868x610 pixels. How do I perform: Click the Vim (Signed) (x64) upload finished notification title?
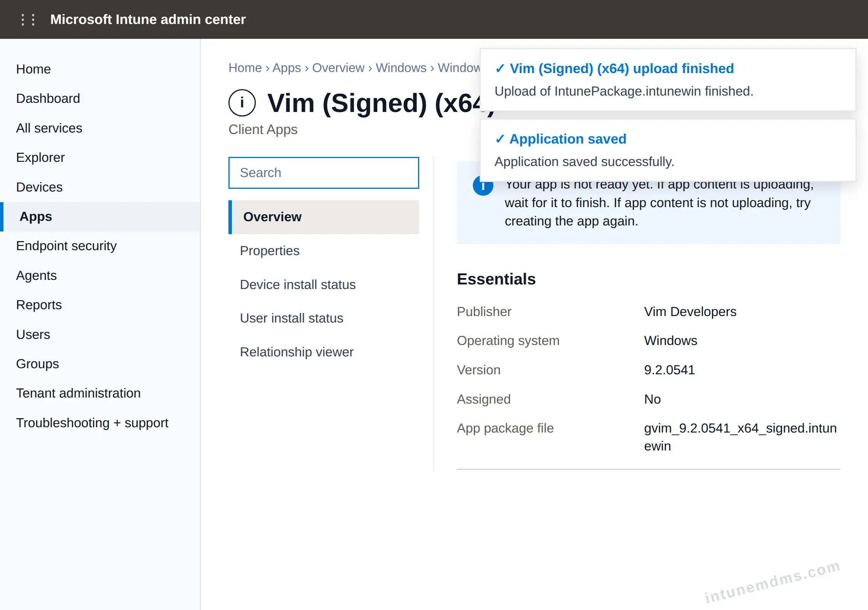coord(622,69)
